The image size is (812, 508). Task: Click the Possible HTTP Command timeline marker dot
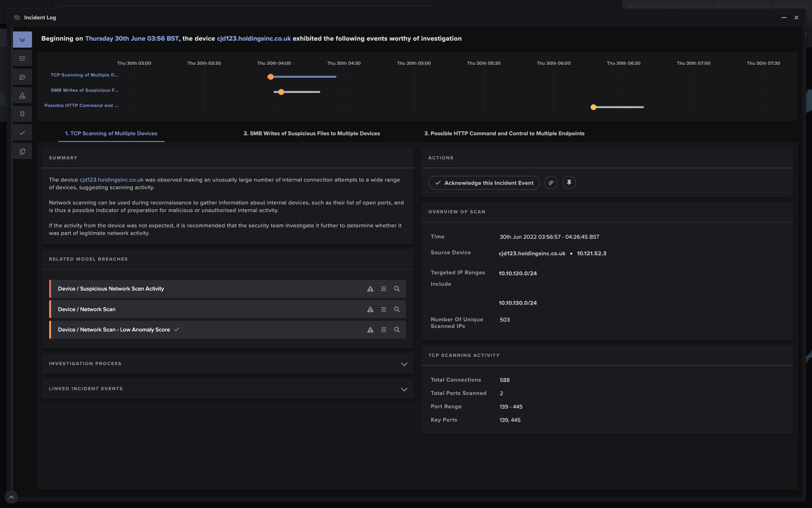(x=593, y=107)
